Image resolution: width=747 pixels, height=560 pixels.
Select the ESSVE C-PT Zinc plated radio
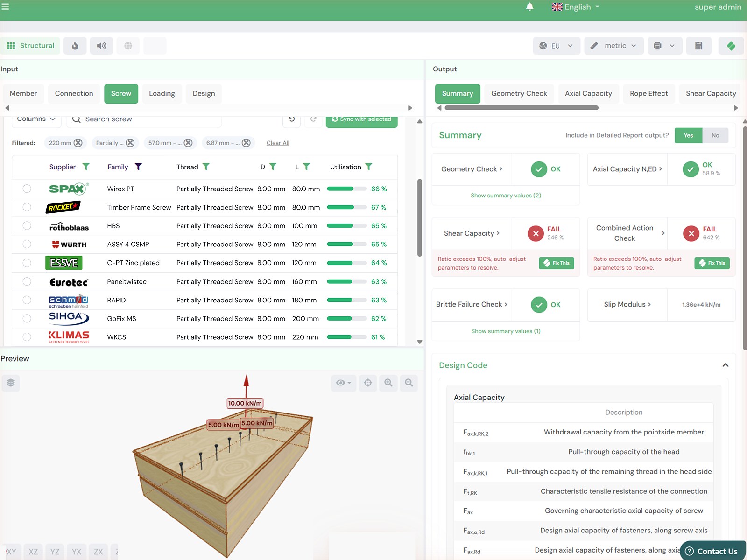27,263
